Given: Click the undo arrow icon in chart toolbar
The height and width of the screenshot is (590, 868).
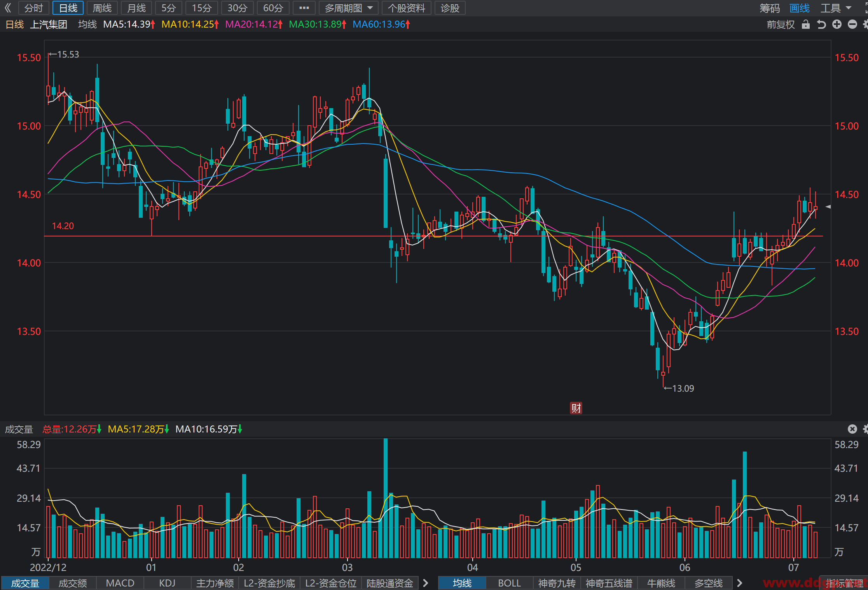Looking at the screenshot, I should [x=821, y=25].
